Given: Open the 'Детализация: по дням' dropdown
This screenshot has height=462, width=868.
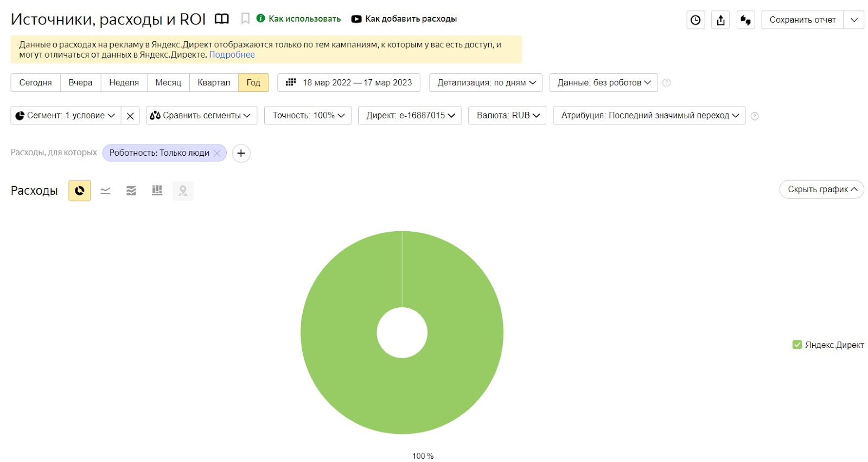Looking at the screenshot, I should [486, 83].
